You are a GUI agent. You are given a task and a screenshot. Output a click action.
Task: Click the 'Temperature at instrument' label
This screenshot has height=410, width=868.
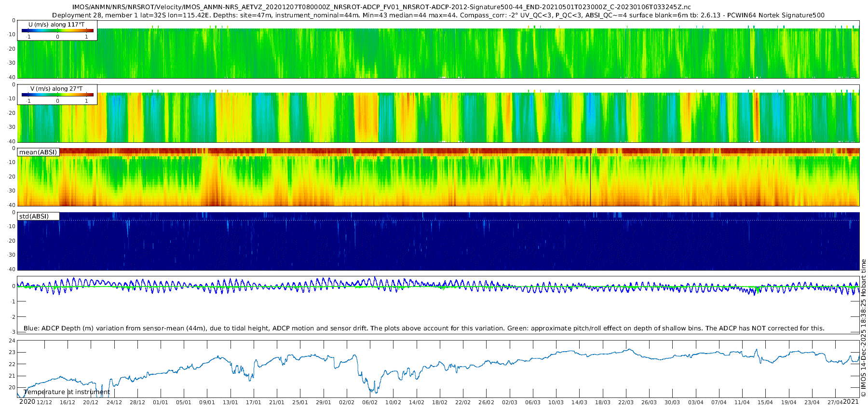click(67, 392)
